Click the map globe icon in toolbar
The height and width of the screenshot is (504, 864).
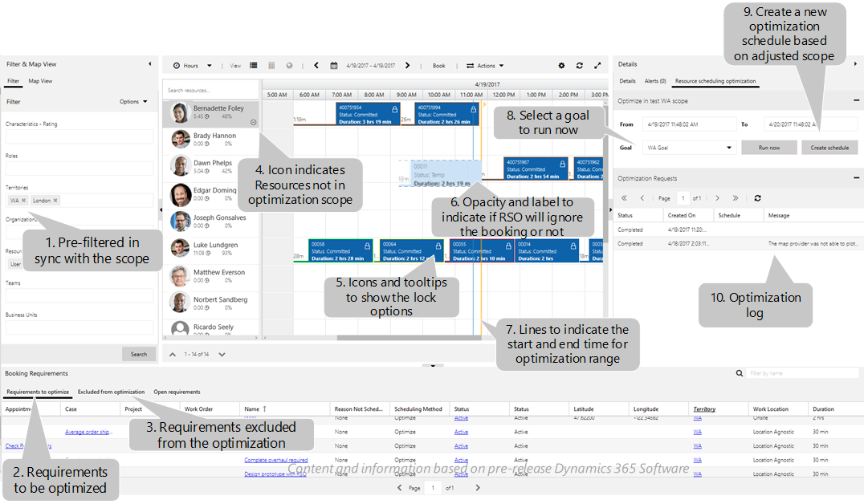tap(288, 66)
